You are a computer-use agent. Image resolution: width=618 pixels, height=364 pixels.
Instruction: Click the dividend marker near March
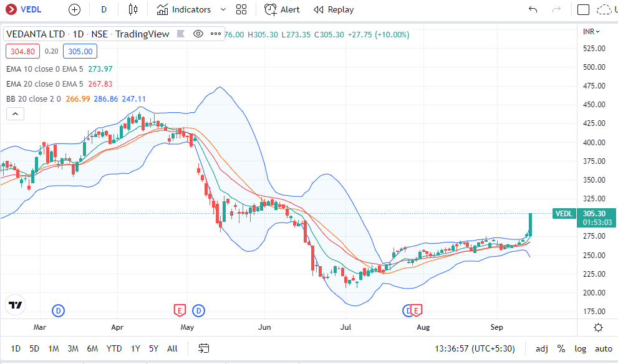point(59,311)
